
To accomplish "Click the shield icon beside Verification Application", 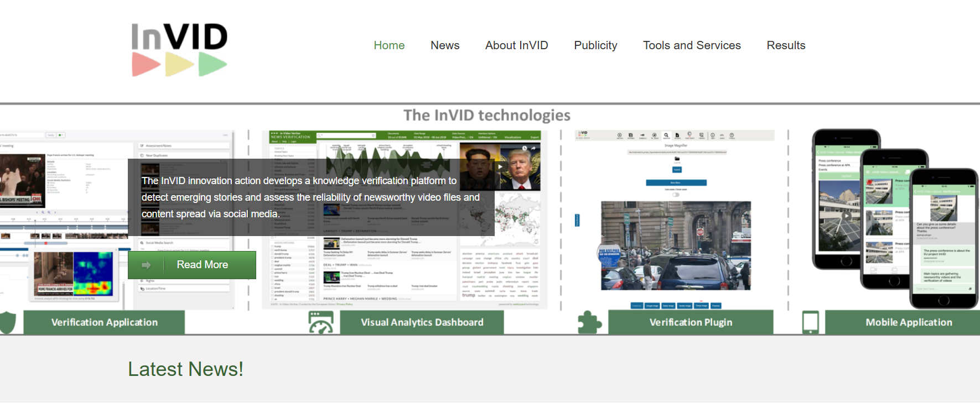I will 8,322.
